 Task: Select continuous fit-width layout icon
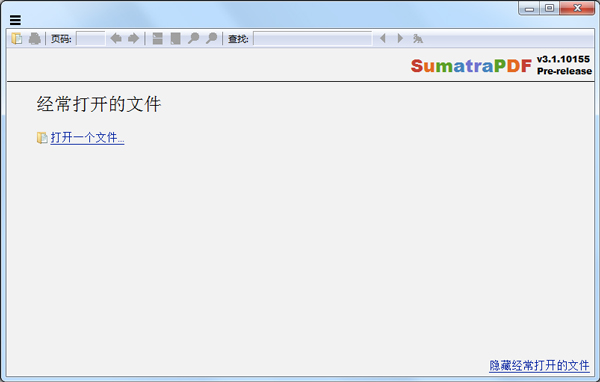(x=158, y=38)
